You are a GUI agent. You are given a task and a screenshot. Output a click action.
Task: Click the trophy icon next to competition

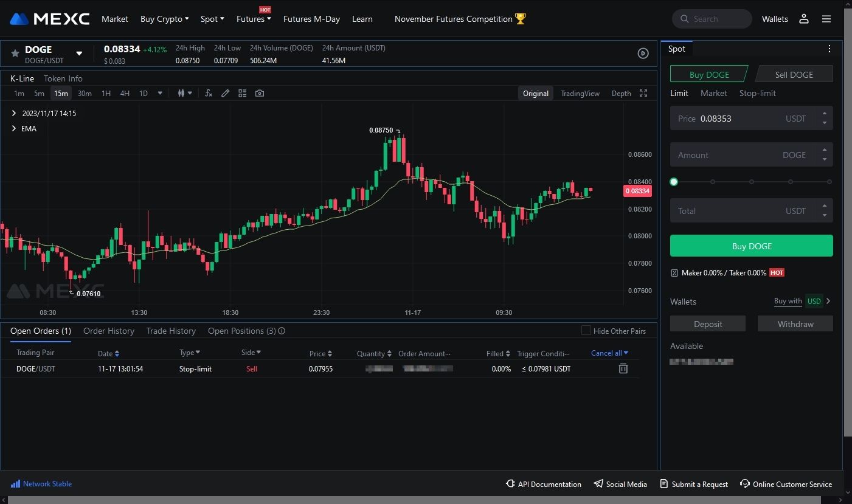(x=521, y=19)
